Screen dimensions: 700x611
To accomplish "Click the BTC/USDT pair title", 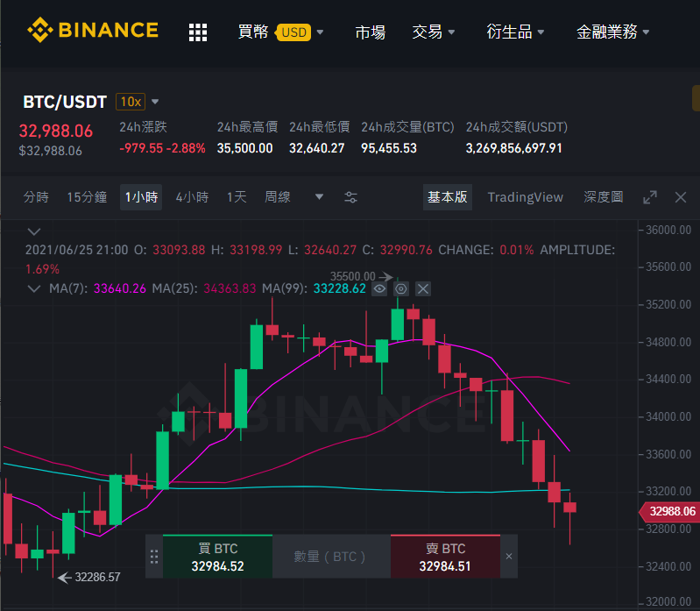I will [x=65, y=102].
